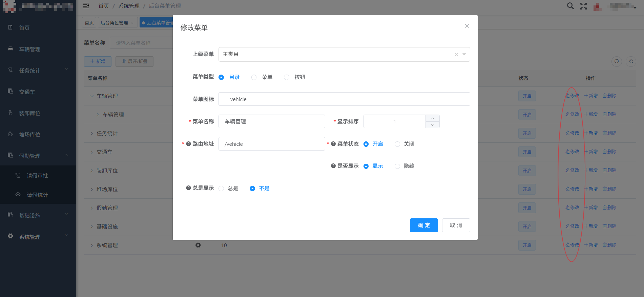644x297 pixels.
Task: Increase 显示排序 with the up arrow
Action: (432, 118)
